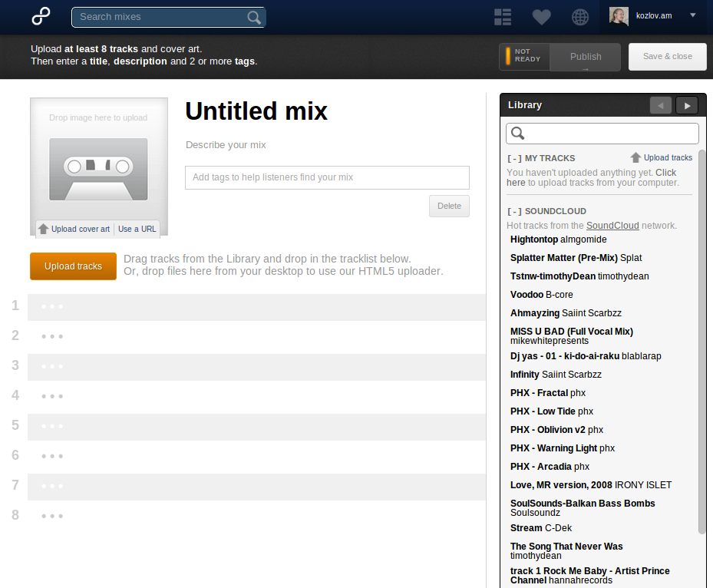The height and width of the screenshot is (588, 713).
Task: Click the Library panel scrollbar
Action: (701, 338)
